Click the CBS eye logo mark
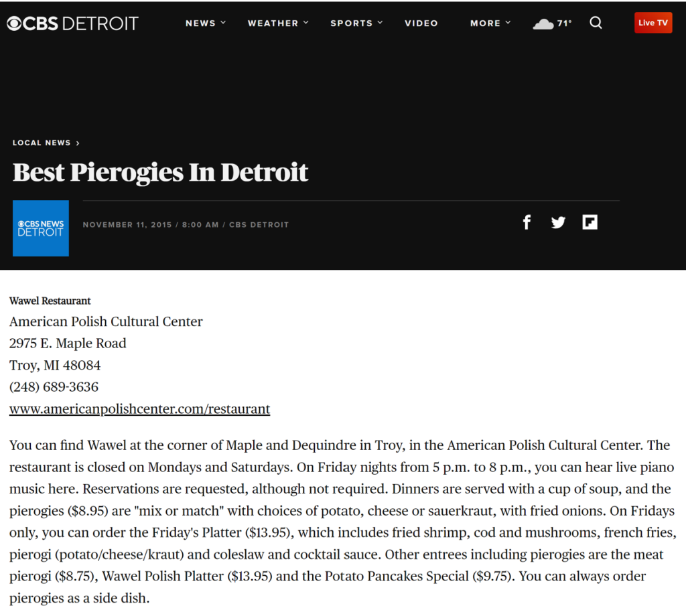This screenshot has width=686, height=616. click(14, 23)
